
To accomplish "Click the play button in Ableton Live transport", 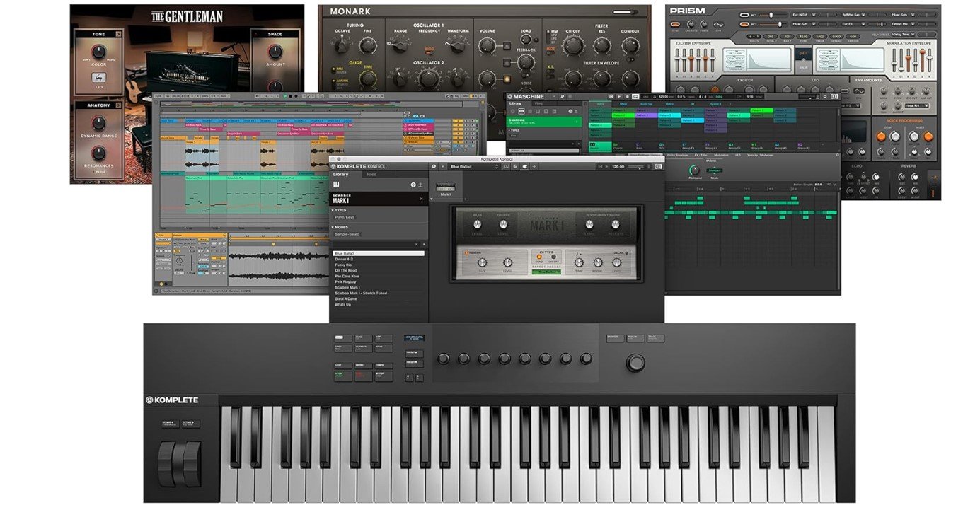I will pos(284,96).
